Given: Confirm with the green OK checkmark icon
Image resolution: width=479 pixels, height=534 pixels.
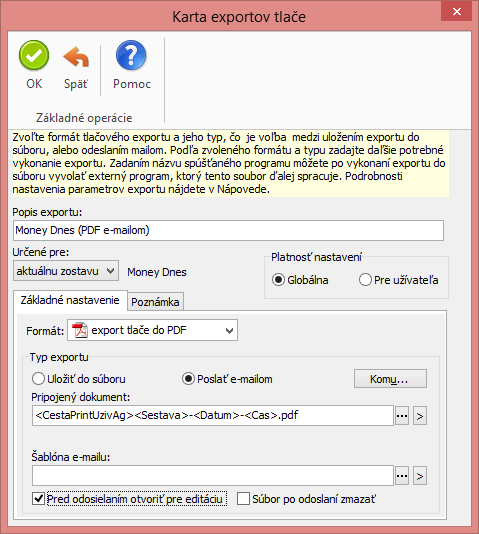Looking at the screenshot, I should (x=34, y=56).
